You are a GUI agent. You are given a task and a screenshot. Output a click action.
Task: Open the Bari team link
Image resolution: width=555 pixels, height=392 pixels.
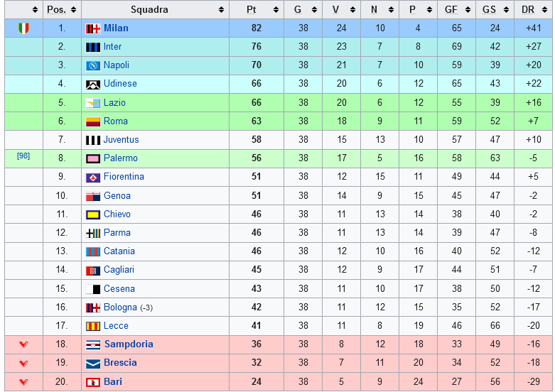113,381
